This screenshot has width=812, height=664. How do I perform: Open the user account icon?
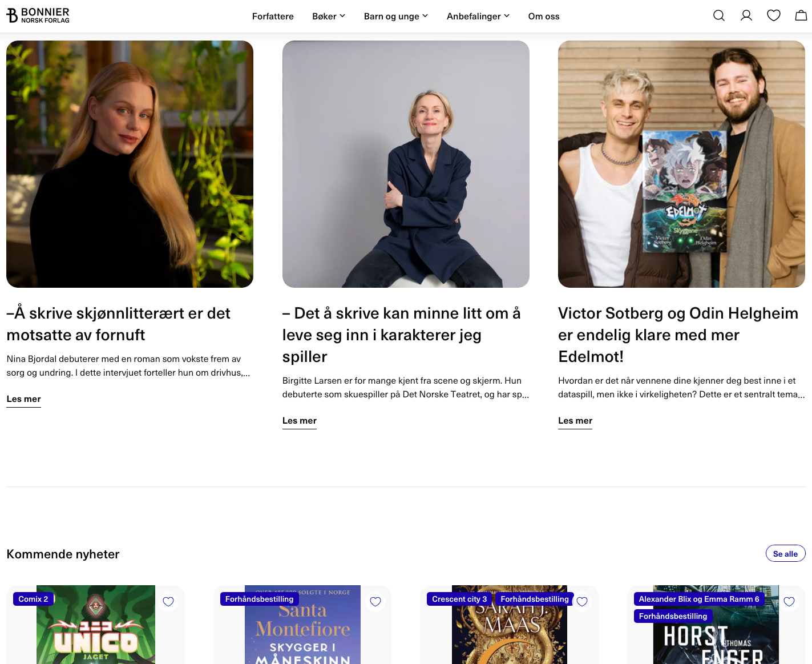click(746, 16)
